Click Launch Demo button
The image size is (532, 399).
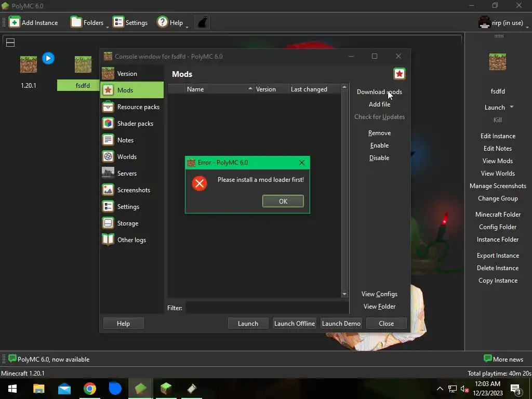[x=341, y=324]
